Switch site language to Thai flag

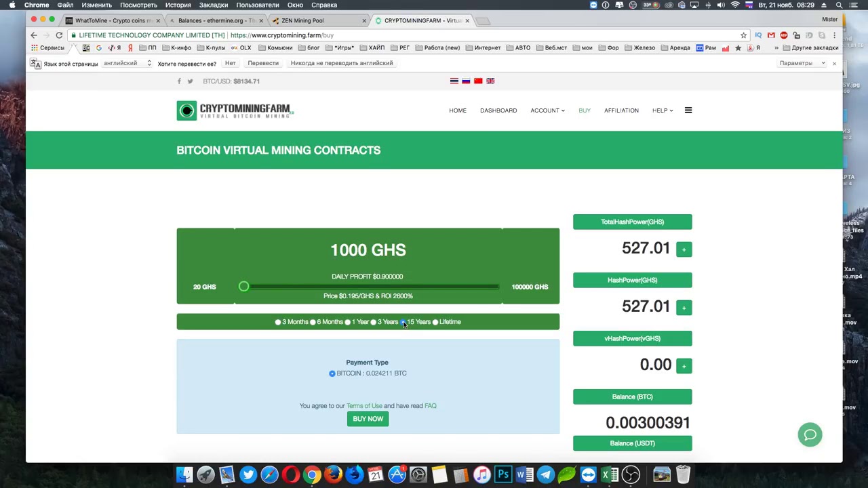point(454,81)
